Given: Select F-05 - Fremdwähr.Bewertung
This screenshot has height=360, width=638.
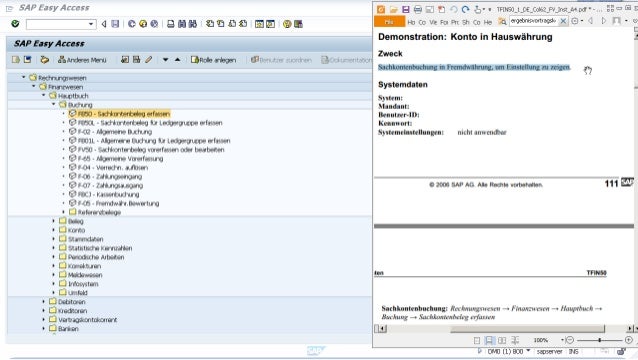Looking at the screenshot, I should pos(118,203).
